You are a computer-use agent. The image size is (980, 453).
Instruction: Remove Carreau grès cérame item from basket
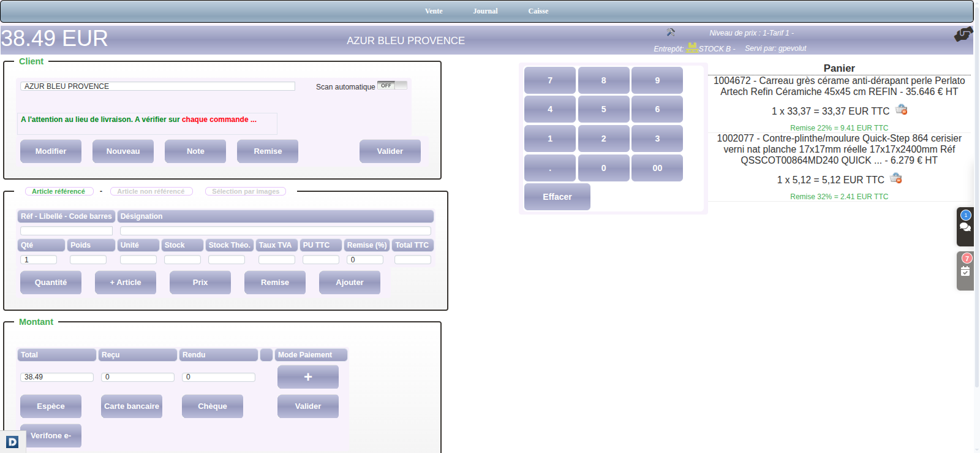point(902,110)
